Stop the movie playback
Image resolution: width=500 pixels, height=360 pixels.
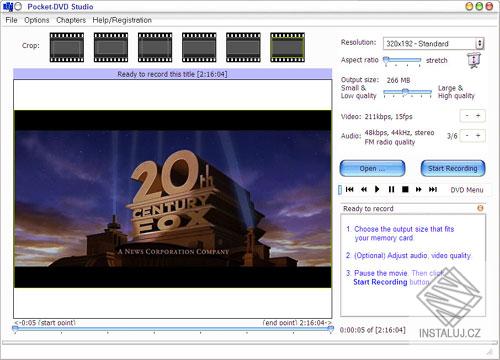click(405, 189)
